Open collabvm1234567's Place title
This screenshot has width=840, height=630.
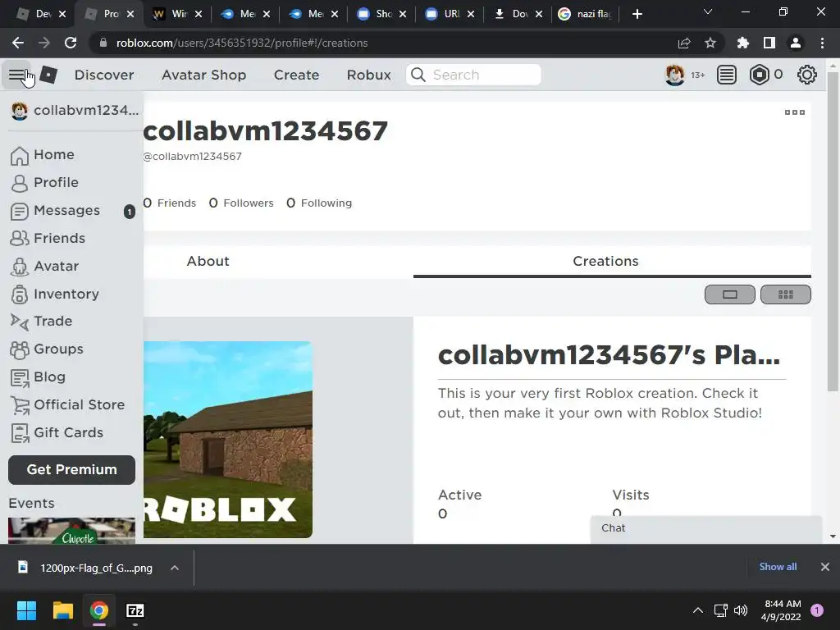click(609, 354)
